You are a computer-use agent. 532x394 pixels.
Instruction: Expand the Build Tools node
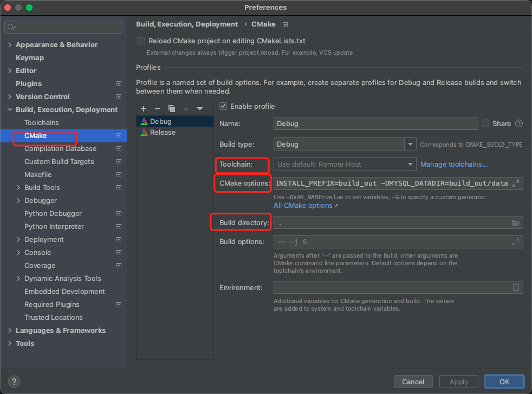click(18, 187)
